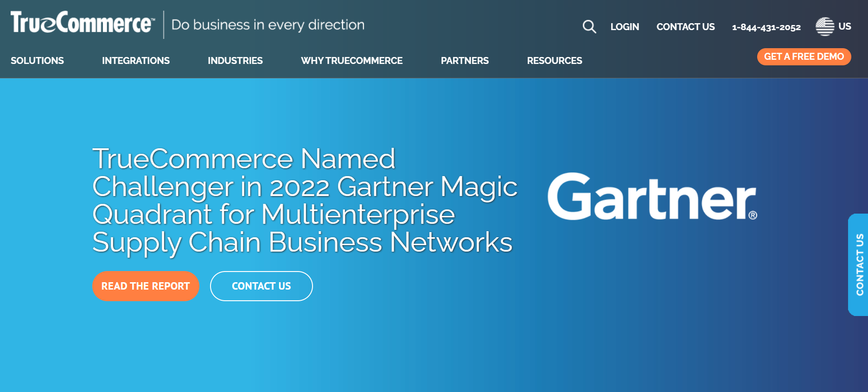Open the RESOURCES menu item

(x=554, y=61)
